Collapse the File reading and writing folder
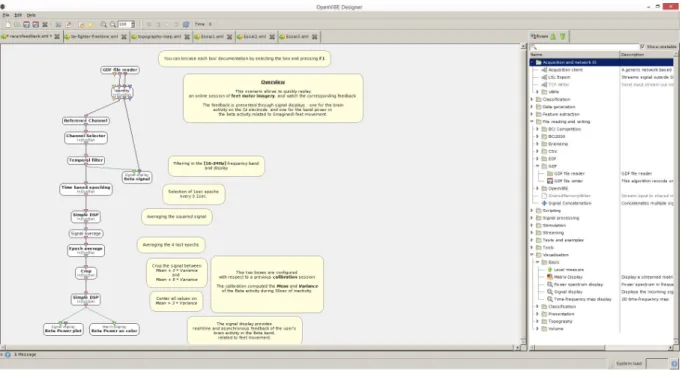 [x=532, y=121]
